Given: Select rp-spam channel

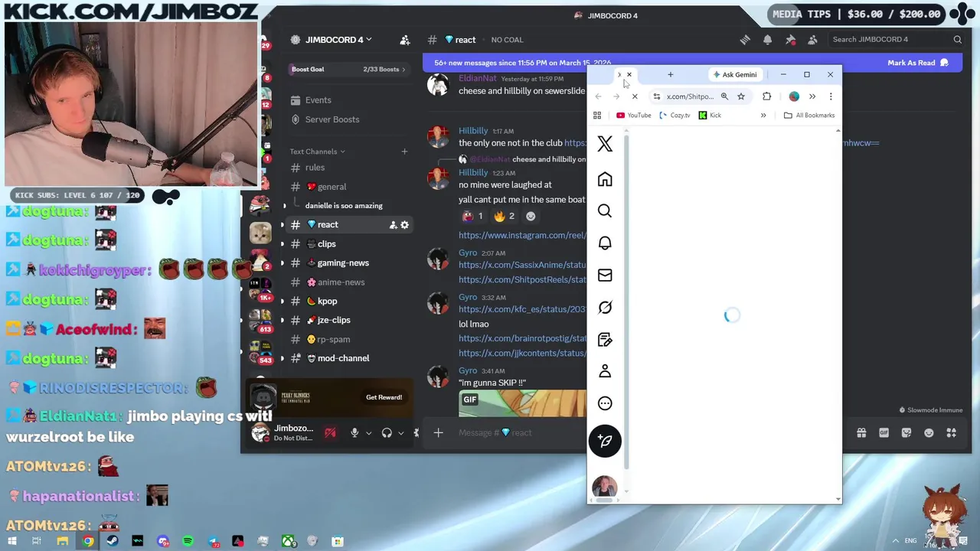Looking at the screenshot, I should coord(333,340).
